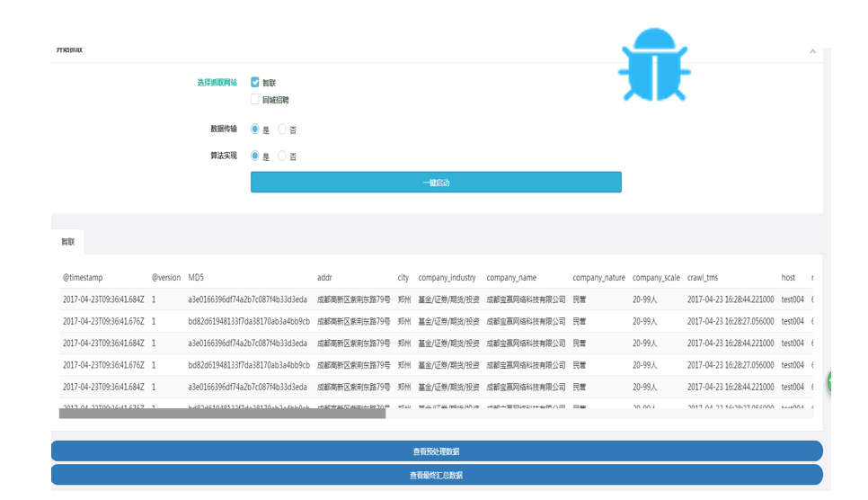The width and height of the screenshot is (868, 500).
Task: Click the company_name column header
Action: point(511,278)
